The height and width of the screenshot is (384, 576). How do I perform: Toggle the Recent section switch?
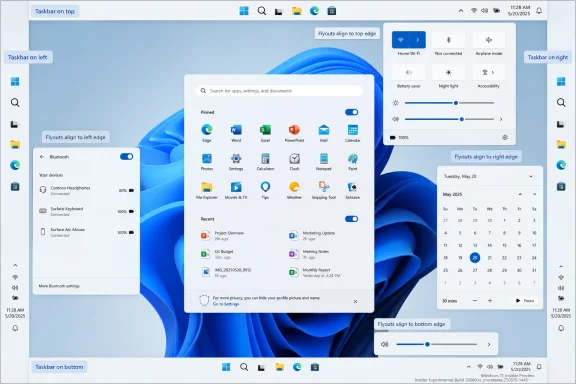(x=352, y=219)
